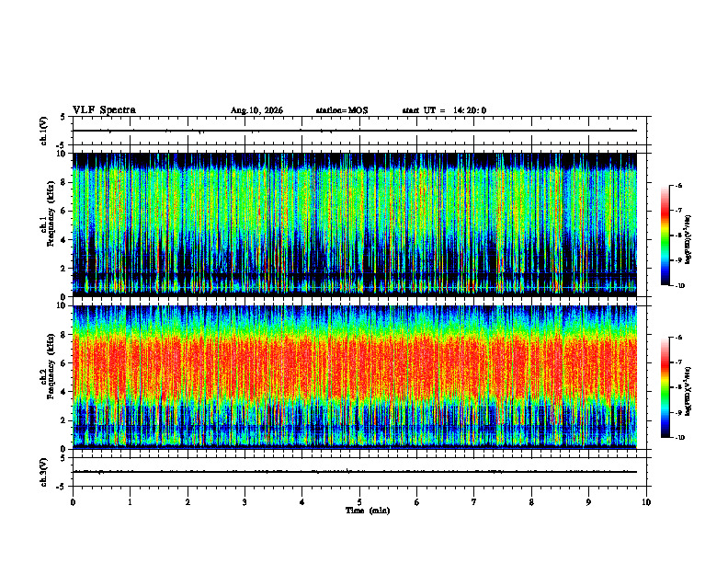Viewport: 728px width, 563px height.
Task: Click time axis tick label "5"
Action: pyautogui.click(x=359, y=502)
